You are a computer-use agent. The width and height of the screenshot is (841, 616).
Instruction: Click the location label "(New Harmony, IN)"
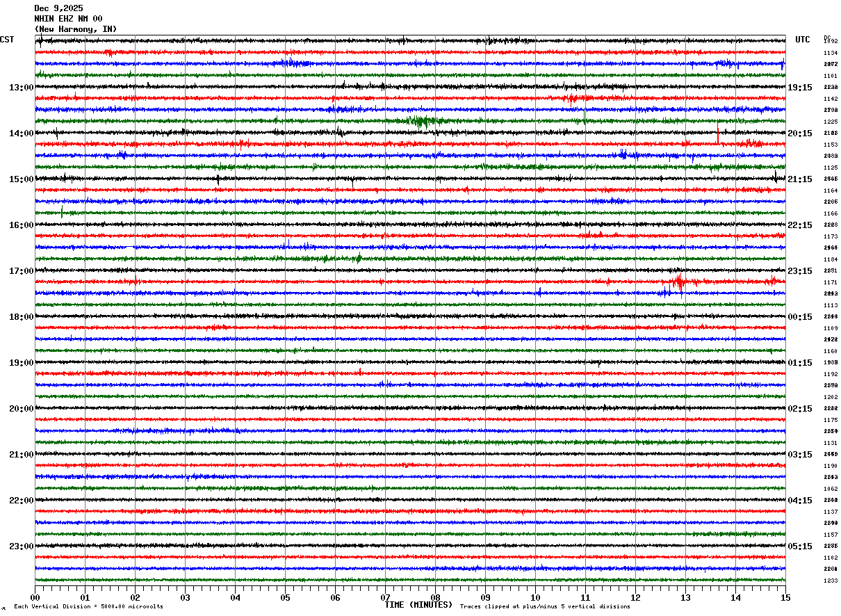(x=76, y=29)
